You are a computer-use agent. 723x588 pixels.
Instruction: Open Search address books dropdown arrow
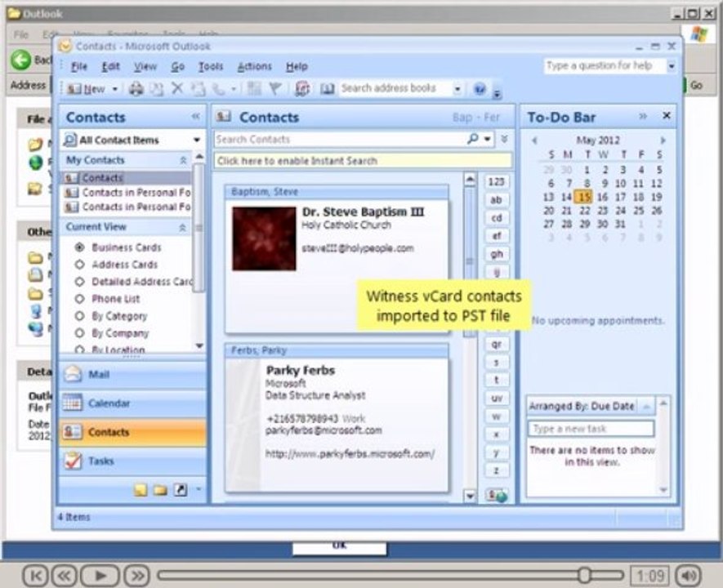pos(457,88)
